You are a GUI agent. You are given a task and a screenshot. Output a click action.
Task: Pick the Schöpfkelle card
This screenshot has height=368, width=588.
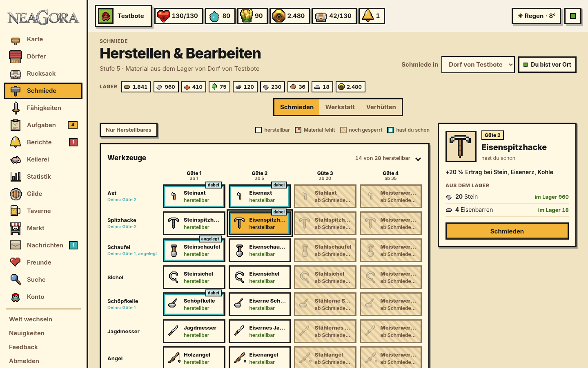[x=194, y=304]
